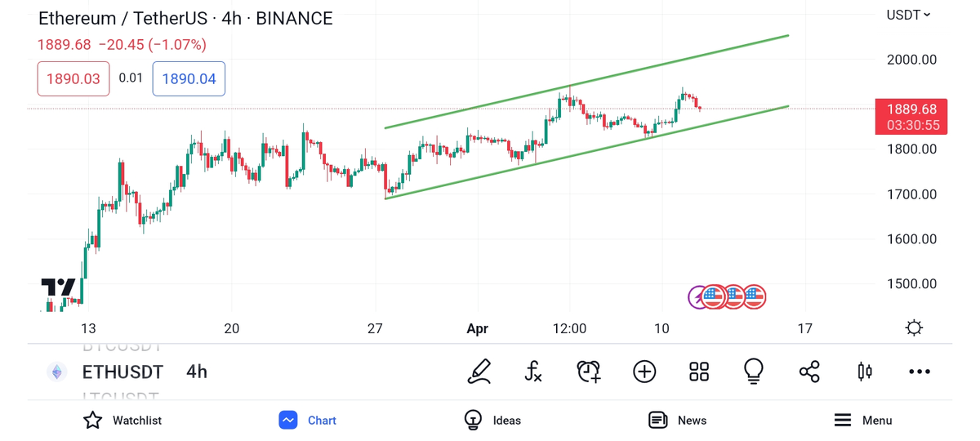Add an alert with the alarm clock icon
980x441 pixels.
coord(589,372)
